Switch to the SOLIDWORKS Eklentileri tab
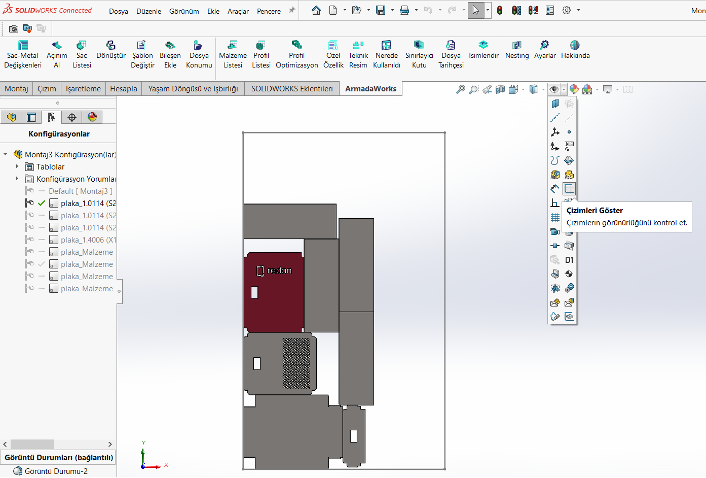This screenshot has height=478, width=706. (x=291, y=89)
